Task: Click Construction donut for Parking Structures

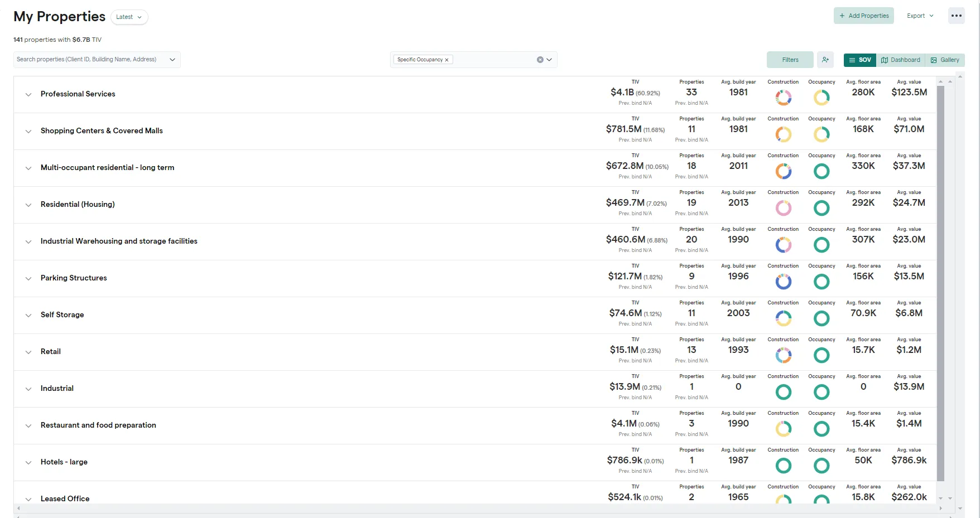Action: [x=783, y=282]
